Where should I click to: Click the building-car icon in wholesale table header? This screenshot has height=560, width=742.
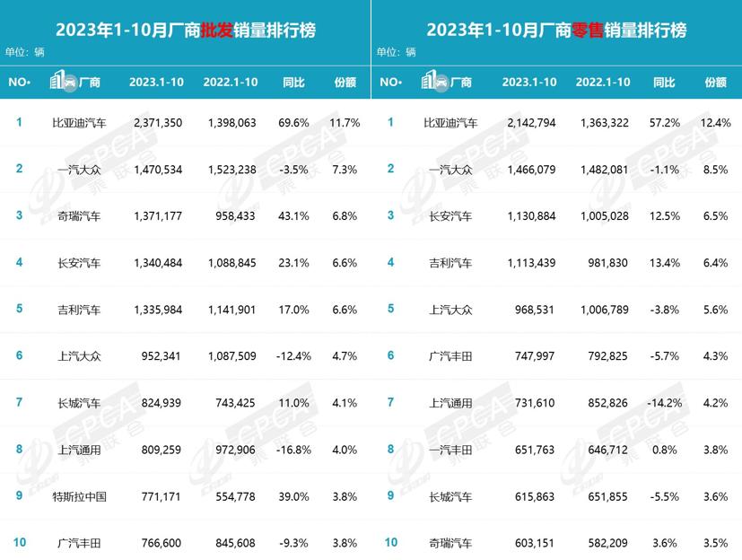point(63,81)
